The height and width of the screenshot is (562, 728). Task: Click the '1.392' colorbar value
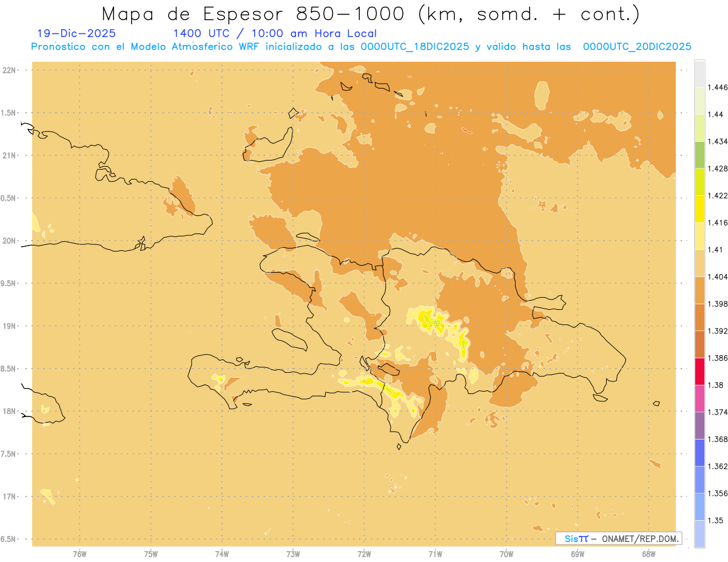pos(718,331)
